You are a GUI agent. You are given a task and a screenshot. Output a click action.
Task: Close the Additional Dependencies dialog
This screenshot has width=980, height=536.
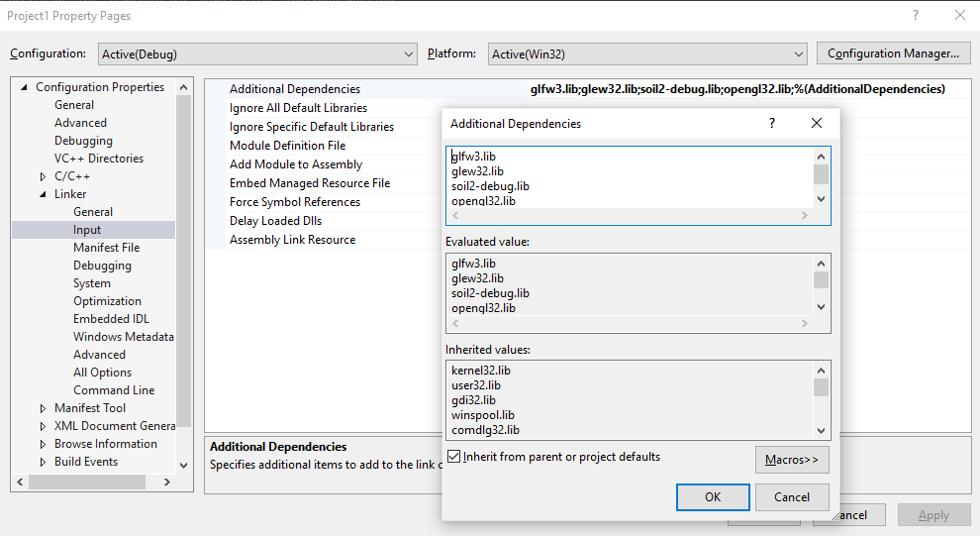(x=817, y=123)
